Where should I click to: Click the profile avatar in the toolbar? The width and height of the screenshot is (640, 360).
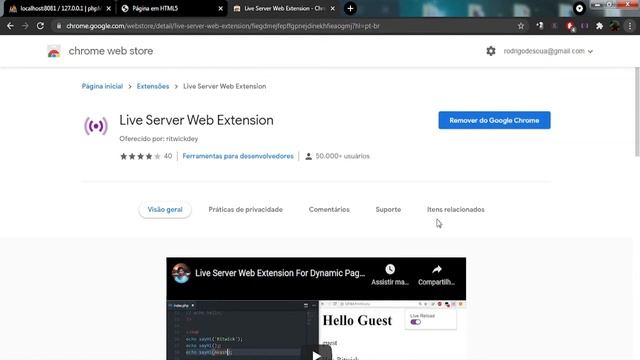click(615, 26)
